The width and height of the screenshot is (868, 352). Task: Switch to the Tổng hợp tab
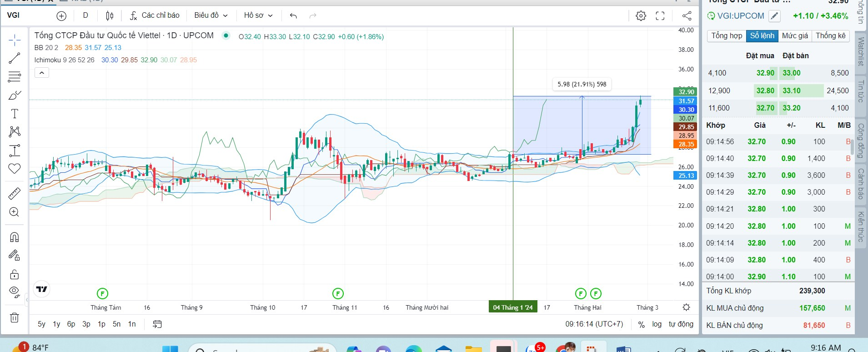pos(727,35)
